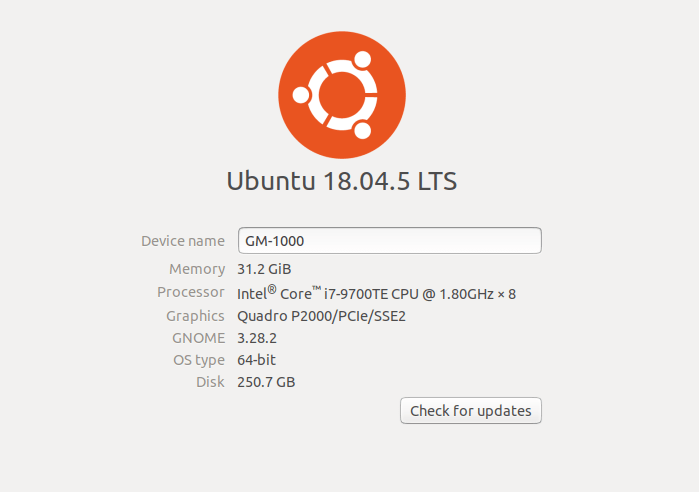This screenshot has height=492, width=699.
Task: Select the Quadro P2000/PCIe/SSE2 graphics value
Action: click(x=321, y=316)
